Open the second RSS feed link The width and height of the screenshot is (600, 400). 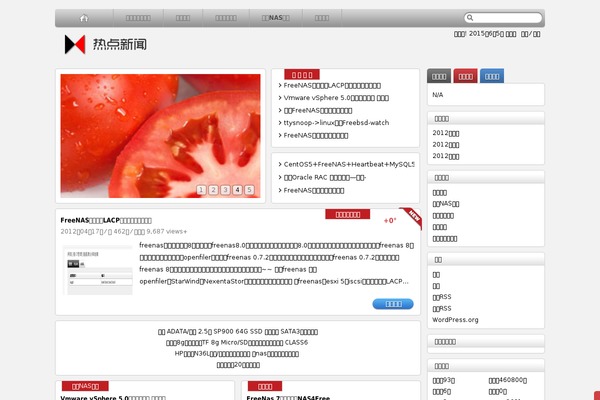pyautogui.click(x=442, y=309)
